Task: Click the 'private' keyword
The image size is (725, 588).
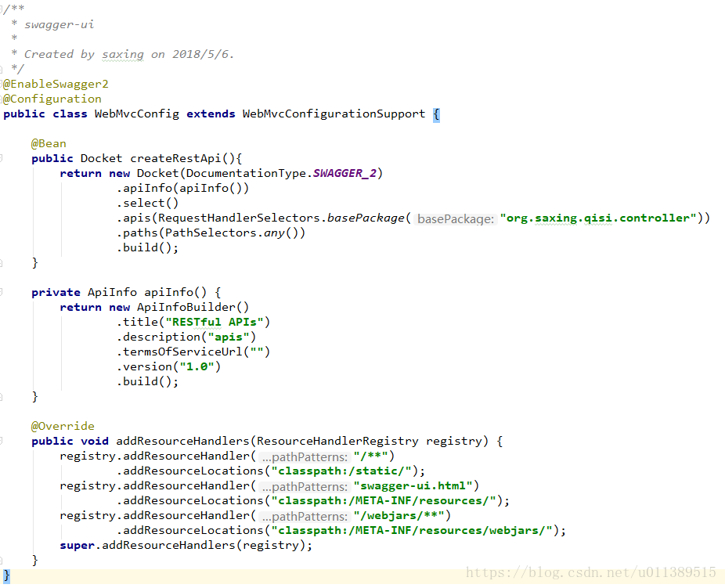Action: coord(56,292)
